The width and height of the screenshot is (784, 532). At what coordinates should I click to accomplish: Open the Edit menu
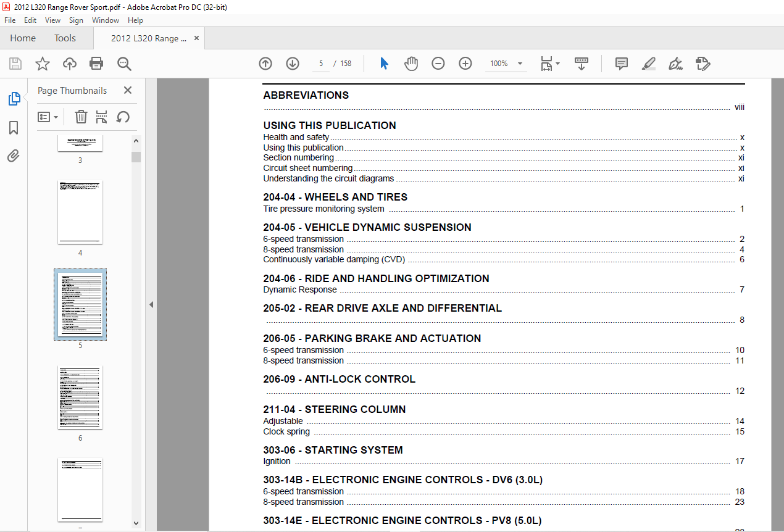pos(30,20)
